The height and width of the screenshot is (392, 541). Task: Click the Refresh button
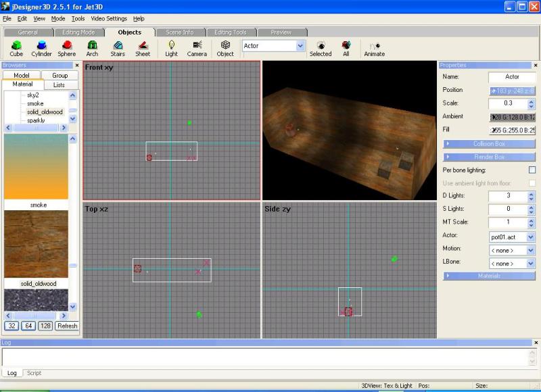click(67, 326)
